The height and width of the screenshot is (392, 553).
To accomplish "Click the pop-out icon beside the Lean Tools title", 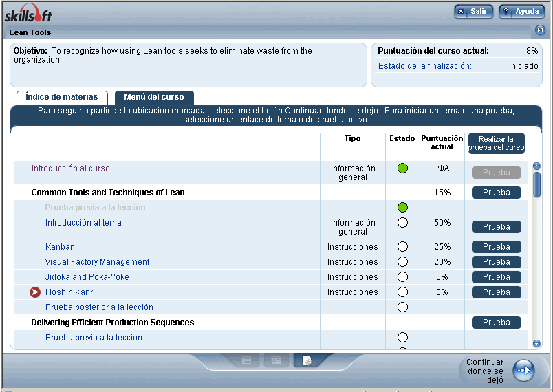I will click(x=540, y=31).
